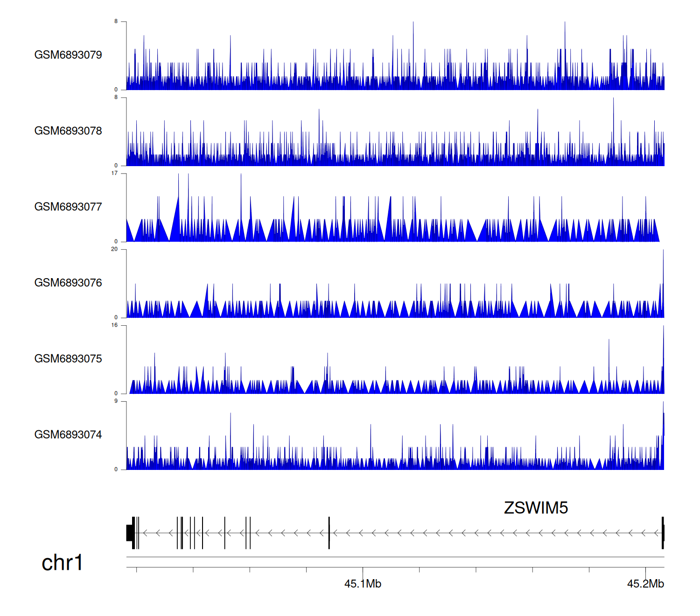Click the GSM6893079 track label
The image size is (700, 616).
click(x=68, y=55)
